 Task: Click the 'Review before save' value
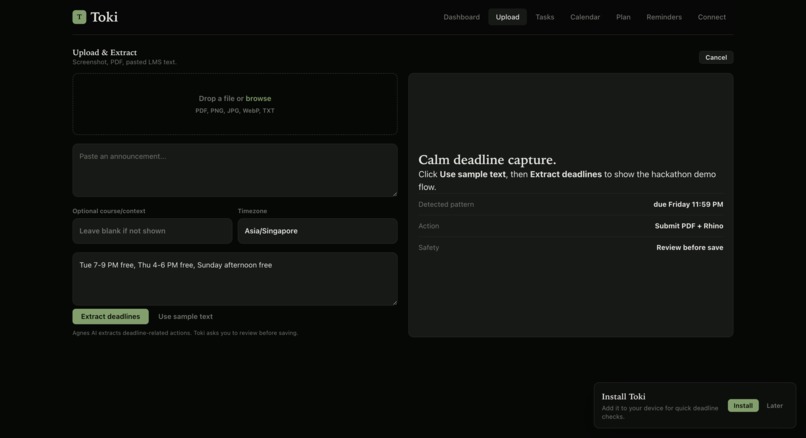(689, 247)
